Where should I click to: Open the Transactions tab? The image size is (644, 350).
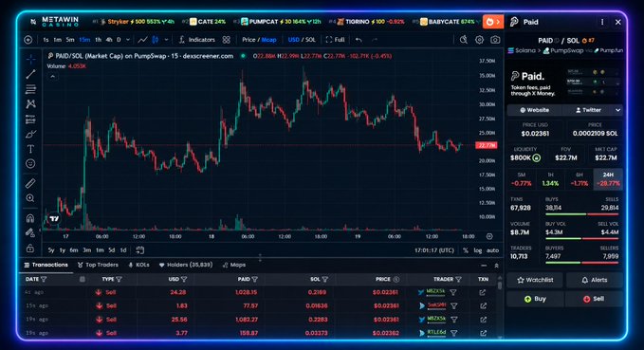46,265
